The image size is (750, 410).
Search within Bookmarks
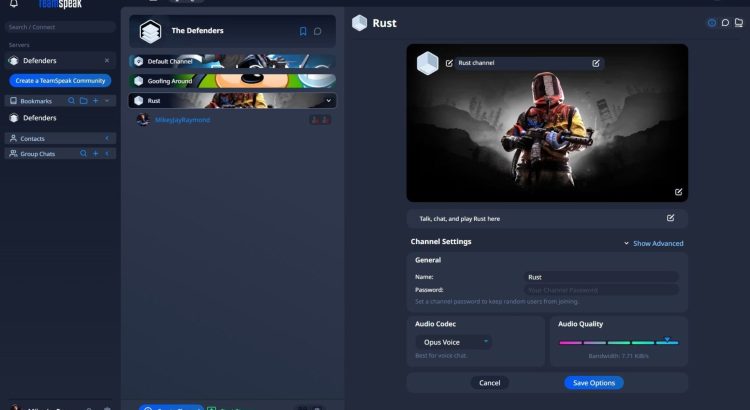click(x=71, y=101)
